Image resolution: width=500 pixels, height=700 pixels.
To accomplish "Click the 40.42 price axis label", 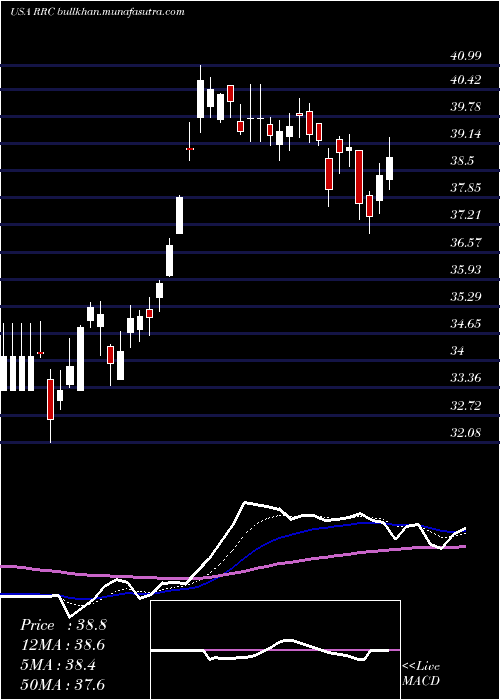I will click(466, 80).
